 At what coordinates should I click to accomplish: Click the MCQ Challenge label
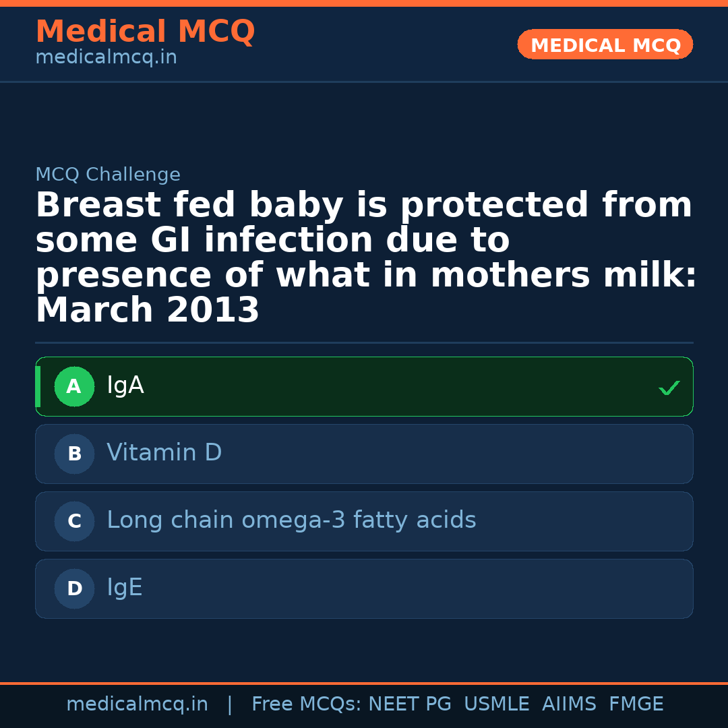[108, 175]
